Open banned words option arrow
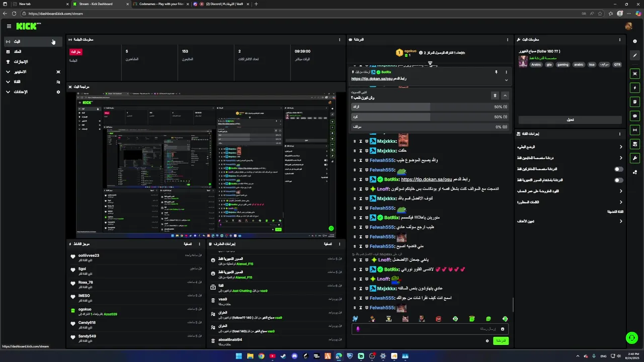Image resolution: width=644 pixels, height=362 pixels. [621, 202]
